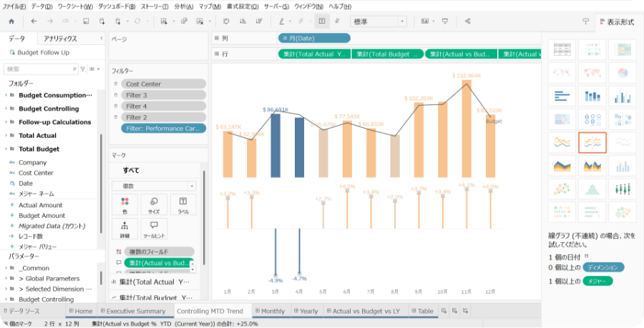This screenshot has width=644, height=328.
Task: Click the sort descending icon
Action: (x=259, y=21)
